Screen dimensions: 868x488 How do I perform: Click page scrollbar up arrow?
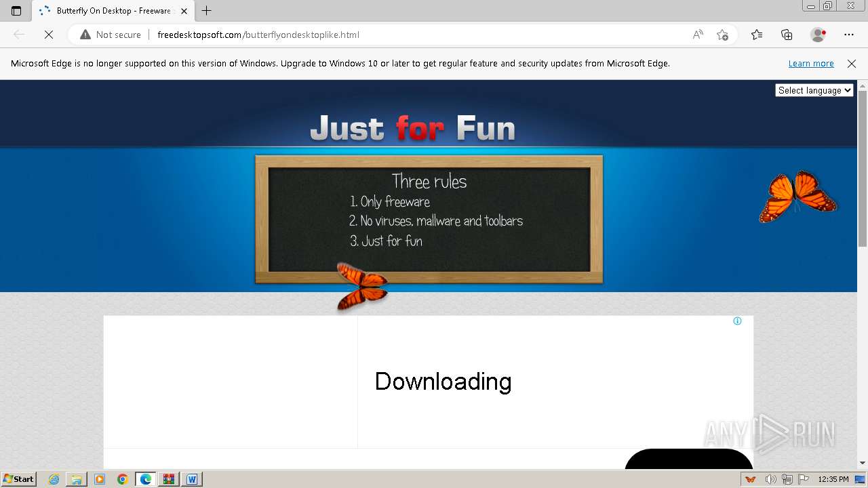pyautogui.click(x=863, y=85)
